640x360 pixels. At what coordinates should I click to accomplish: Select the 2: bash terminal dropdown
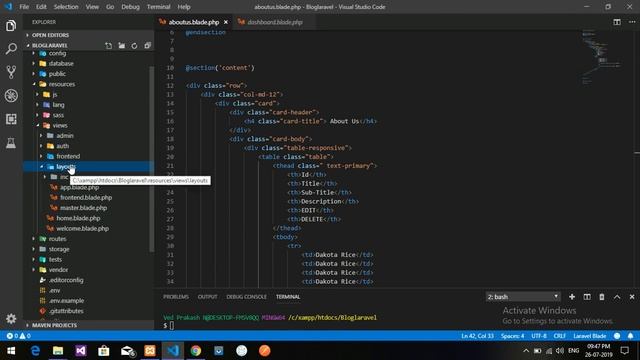(x=523, y=297)
